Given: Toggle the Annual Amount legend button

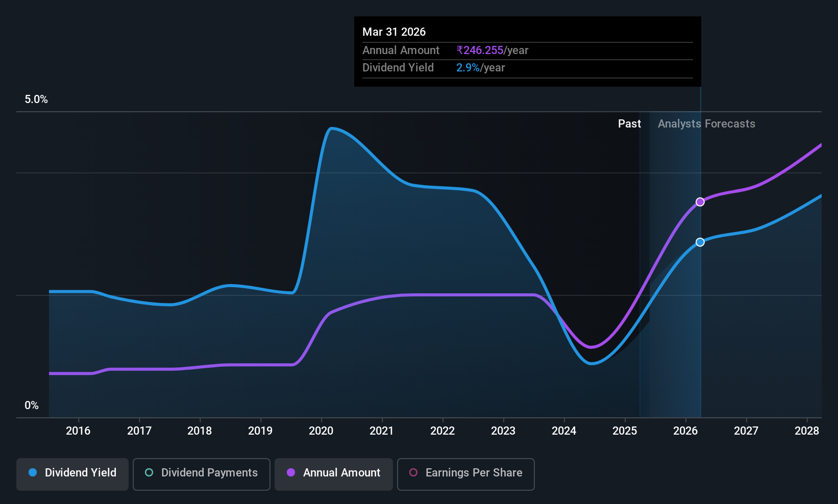Looking at the screenshot, I should [334, 474].
